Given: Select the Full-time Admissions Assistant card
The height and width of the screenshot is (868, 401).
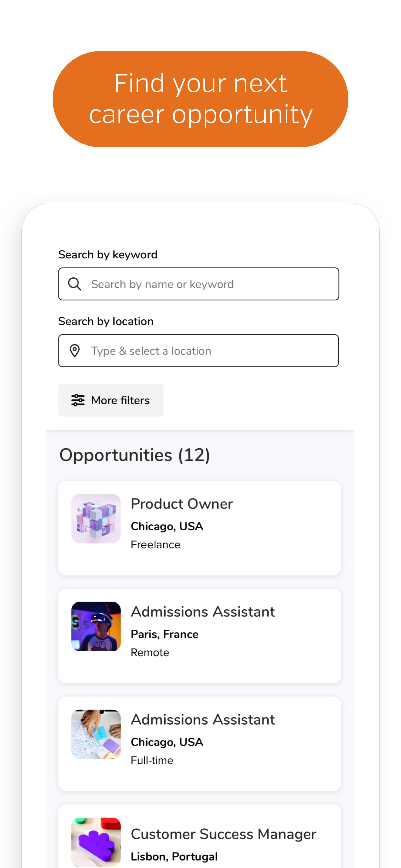Looking at the screenshot, I should point(200,744).
